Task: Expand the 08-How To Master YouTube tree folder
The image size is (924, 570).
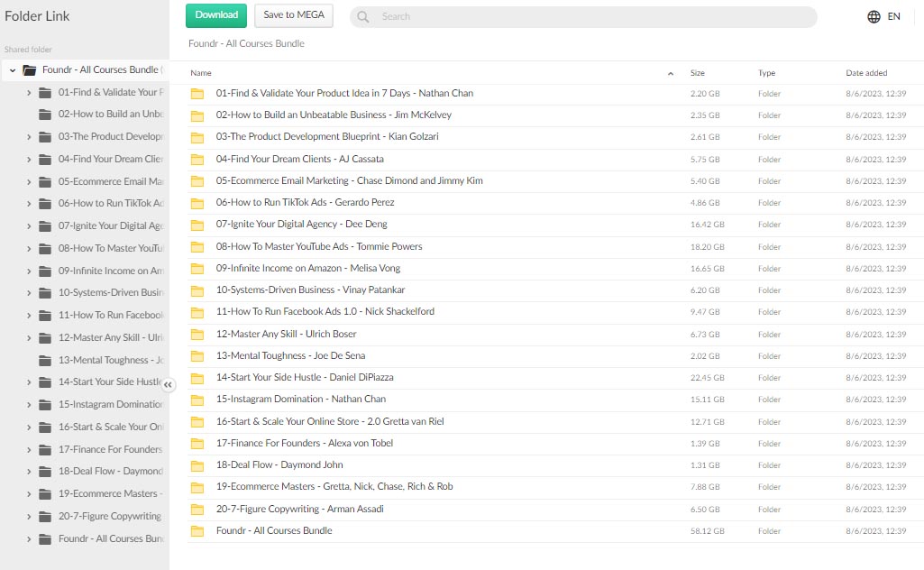Action: tap(29, 248)
